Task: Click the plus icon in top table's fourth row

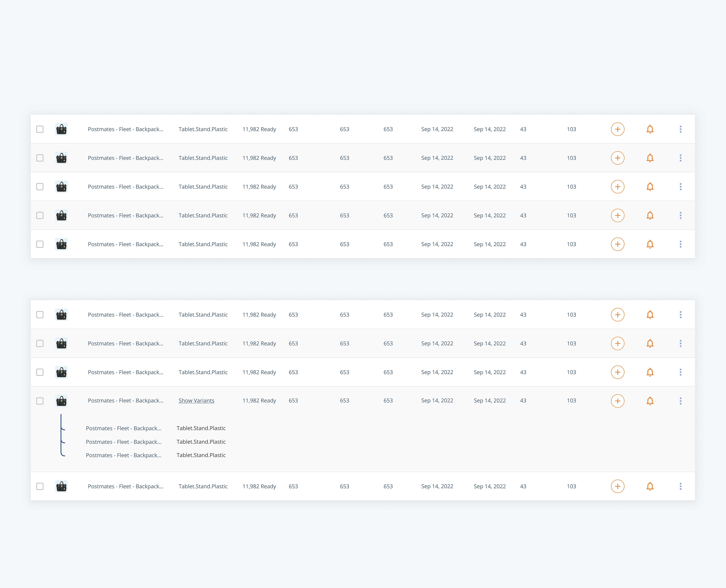Action: (618, 215)
